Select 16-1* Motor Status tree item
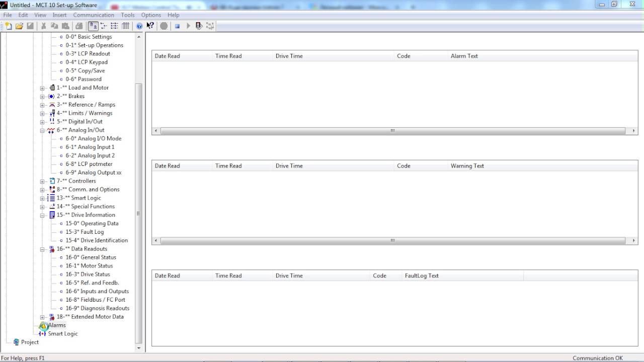 [89, 266]
